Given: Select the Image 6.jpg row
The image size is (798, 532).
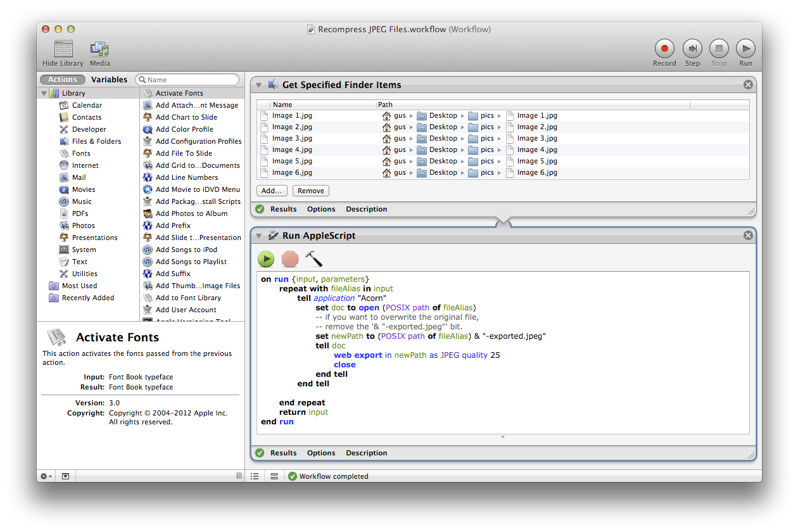Looking at the screenshot, I should (x=503, y=173).
